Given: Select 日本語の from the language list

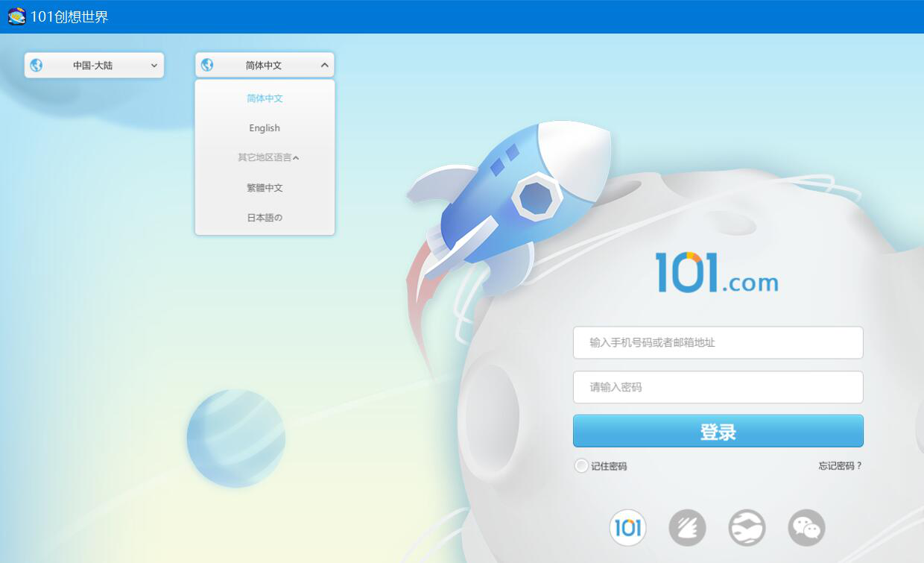Looking at the screenshot, I should click(265, 218).
